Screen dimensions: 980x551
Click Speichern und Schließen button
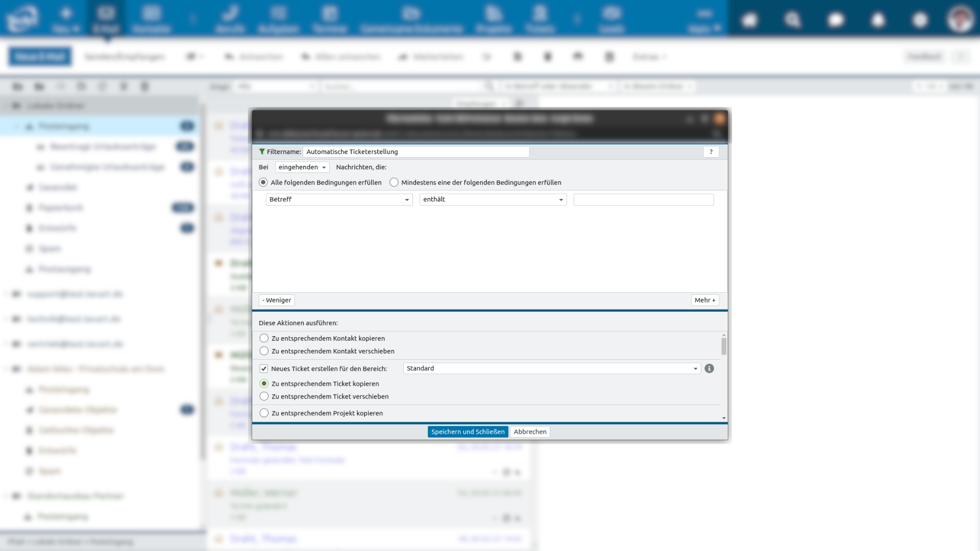pyautogui.click(x=468, y=432)
